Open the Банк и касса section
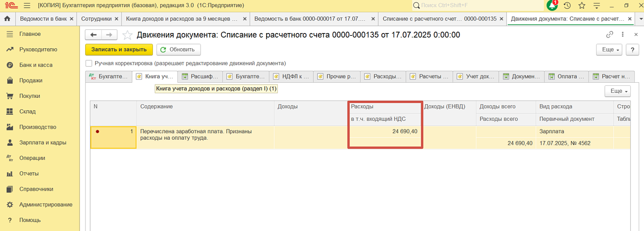 [x=36, y=65]
